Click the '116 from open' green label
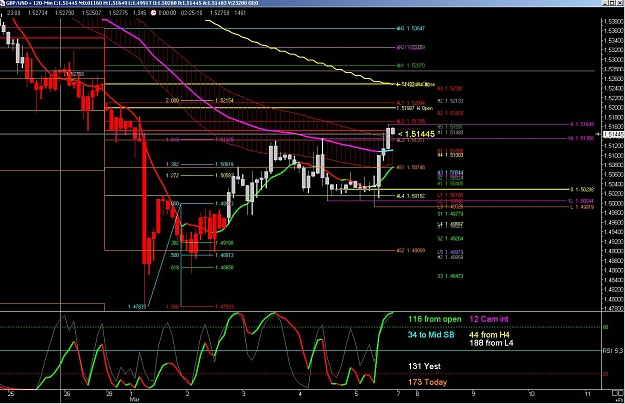 tap(434, 319)
